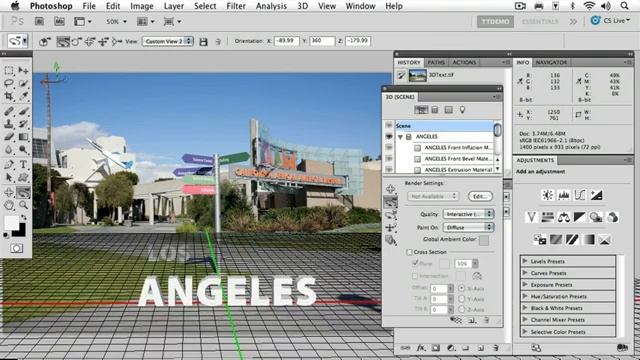This screenshot has width=640, height=360.
Task: Open the Filter menu
Action: 236,6
